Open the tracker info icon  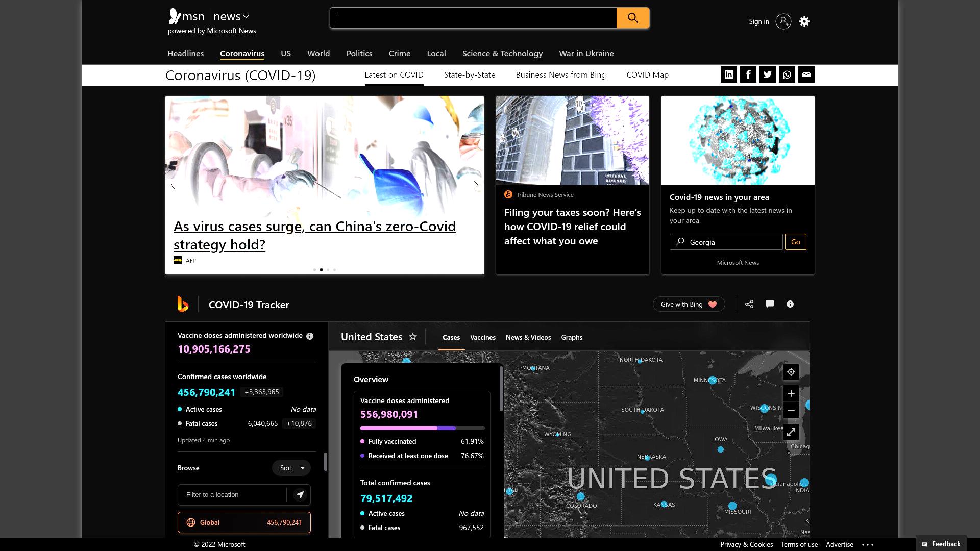coord(790,304)
